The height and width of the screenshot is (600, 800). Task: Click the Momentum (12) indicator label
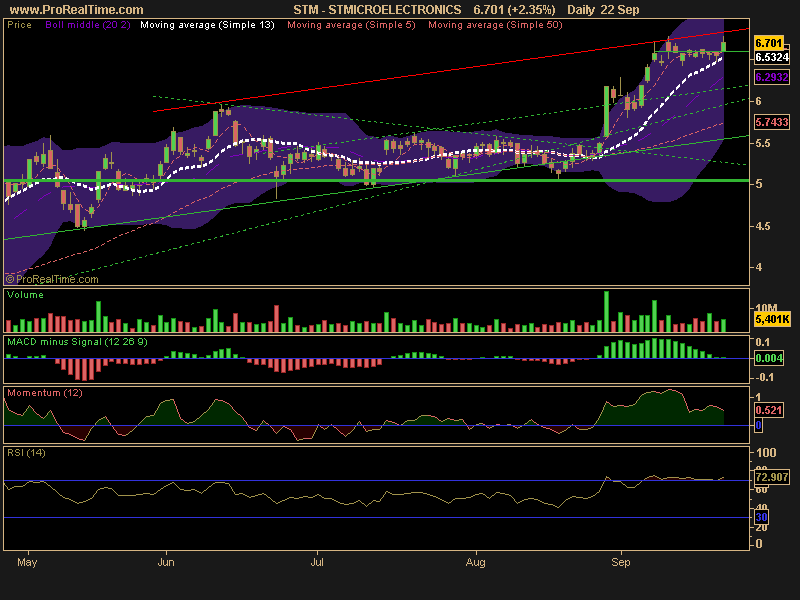click(x=44, y=393)
